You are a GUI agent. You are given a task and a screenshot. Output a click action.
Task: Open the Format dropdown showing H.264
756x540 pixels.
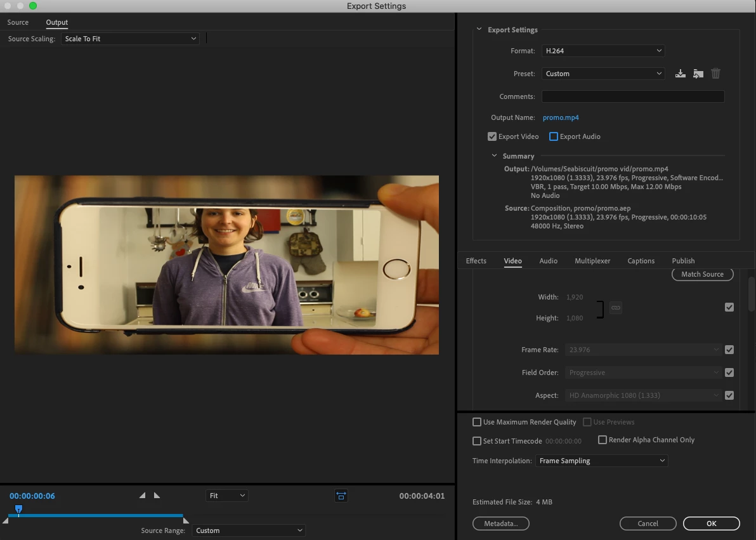coord(603,51)
